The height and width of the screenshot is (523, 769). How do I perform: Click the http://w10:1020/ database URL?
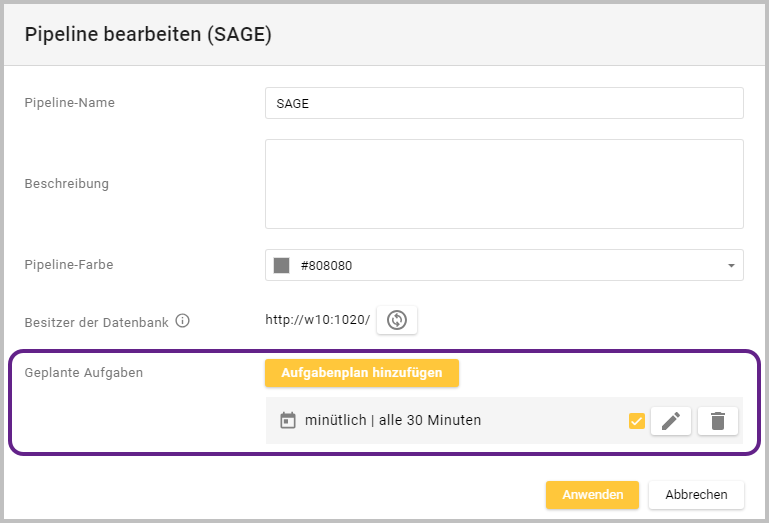pos(317,320)
